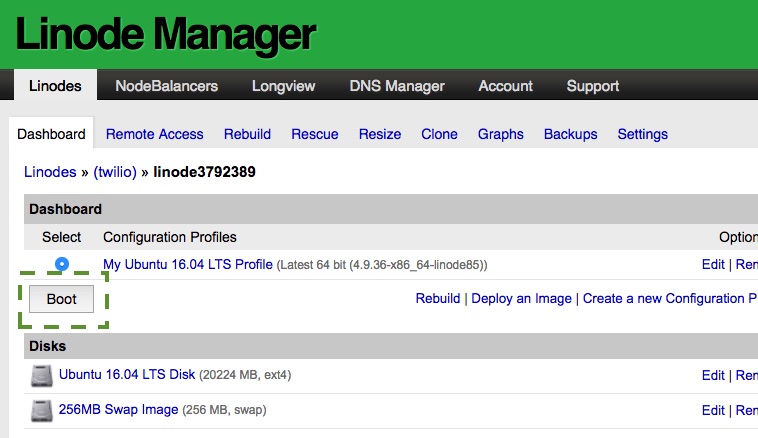This screenshot has width=758, height=438.
Task: Open the NodeBalancers tab
Action: pos(166,86)
